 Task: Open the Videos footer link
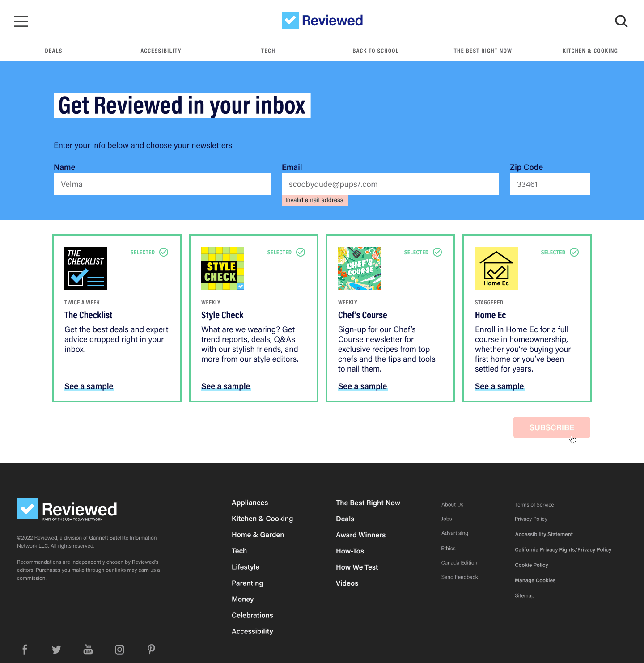347,583
